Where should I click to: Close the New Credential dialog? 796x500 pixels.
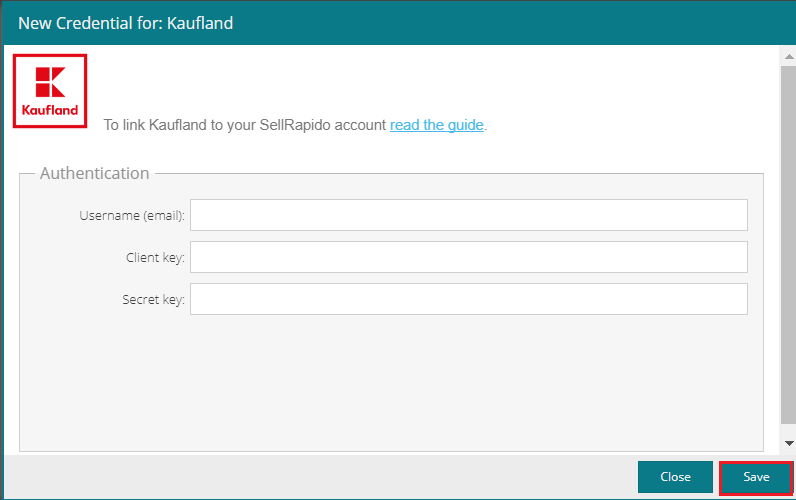[675, 477]
